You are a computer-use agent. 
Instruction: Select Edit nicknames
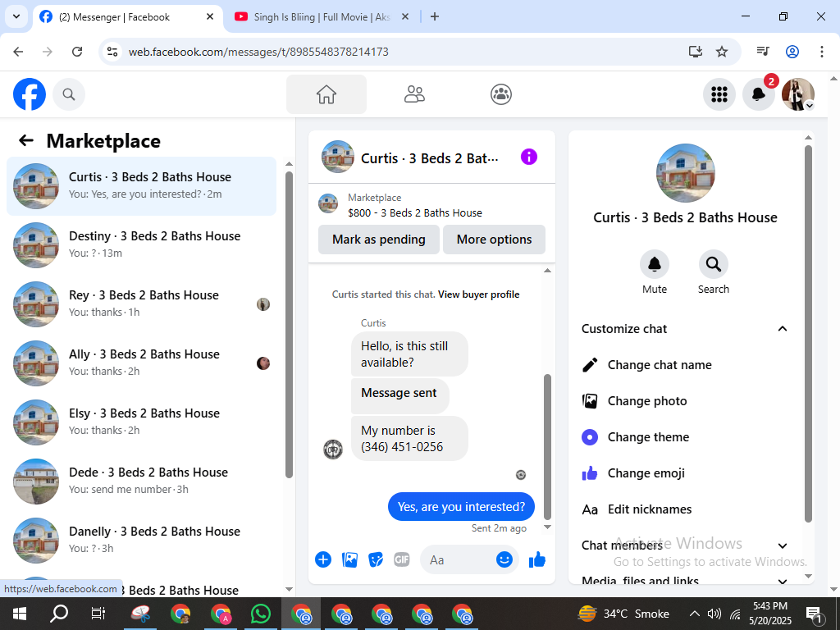(x=685, y=509)
